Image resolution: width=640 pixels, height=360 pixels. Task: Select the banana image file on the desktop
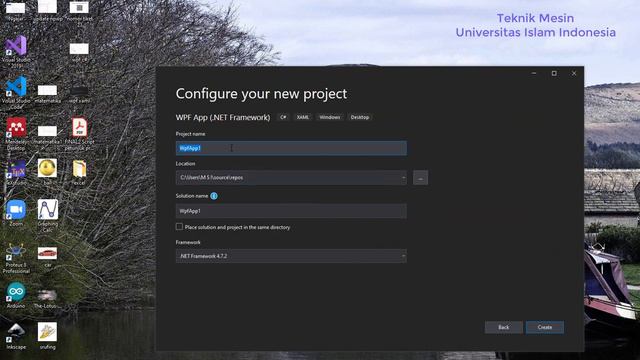tap(47, 336)
